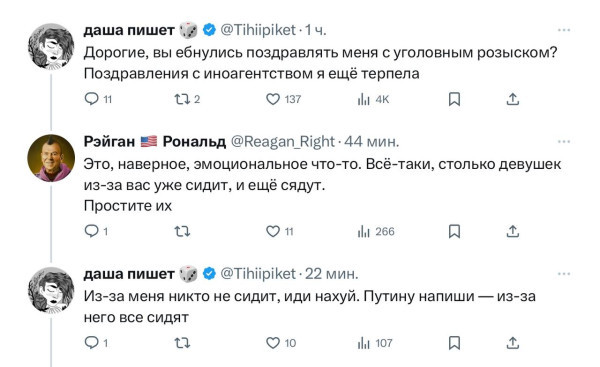This screenshot has height=367, width=600.
Task: Open the @Reagan_Right profile handle
Action: click(283, 142)
